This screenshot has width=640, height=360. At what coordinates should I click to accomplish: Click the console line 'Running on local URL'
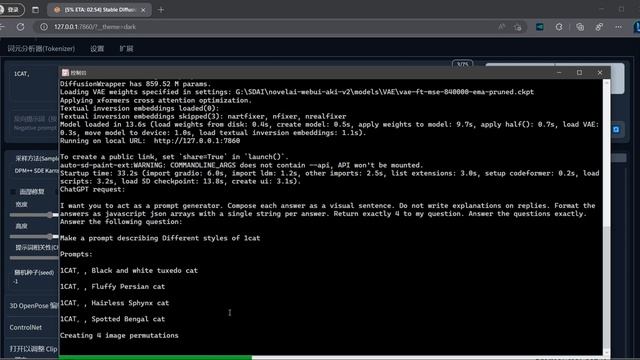pyautogui.click(x=150, y=141)
